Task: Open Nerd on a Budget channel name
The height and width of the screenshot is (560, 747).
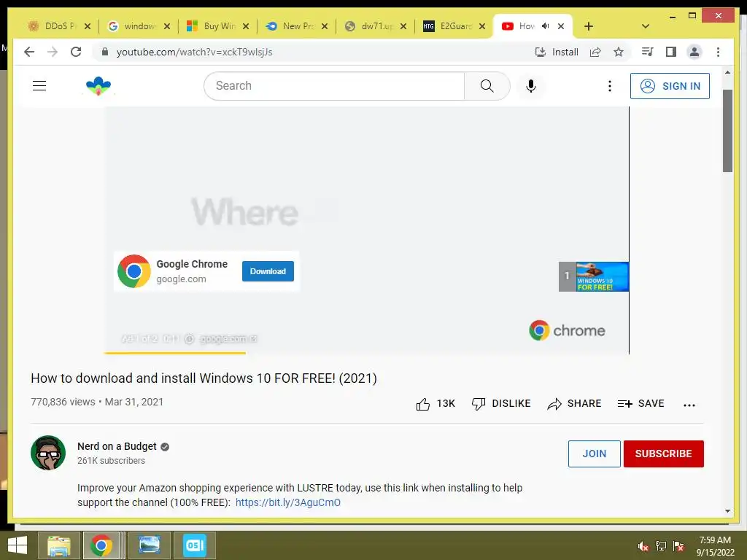Action: click(117, 446)
